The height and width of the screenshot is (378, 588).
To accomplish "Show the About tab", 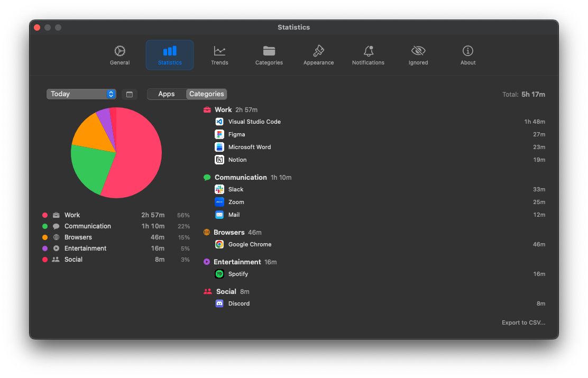I will coord(467,55).
